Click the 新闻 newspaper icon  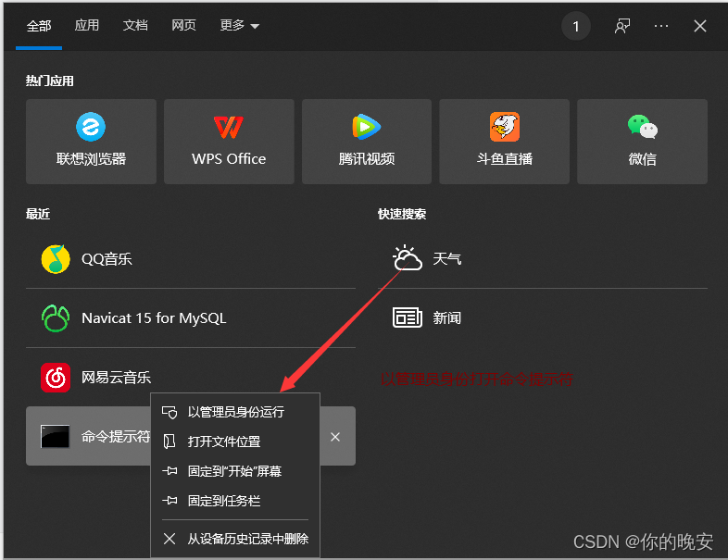pyautogui.click(x=408, y=317)
